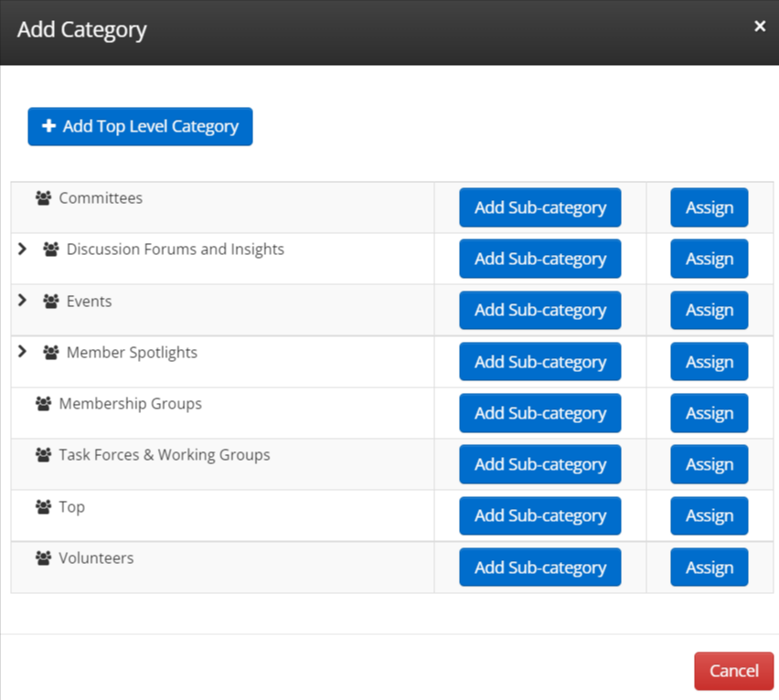Image resolution: width=779 pixels, height=700 pixels.
Task: Click the group icon beside Discussion Forums and Insights
Action: pos(50,249)
